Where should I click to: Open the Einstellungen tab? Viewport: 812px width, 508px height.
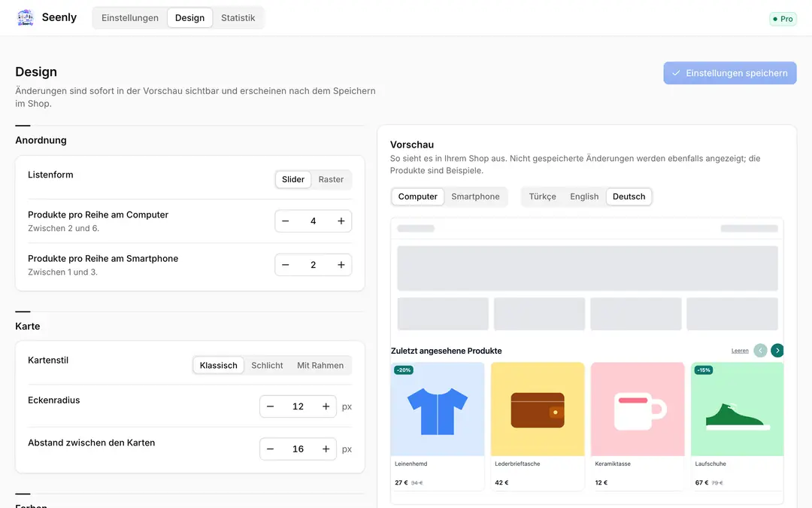(130, 17)
